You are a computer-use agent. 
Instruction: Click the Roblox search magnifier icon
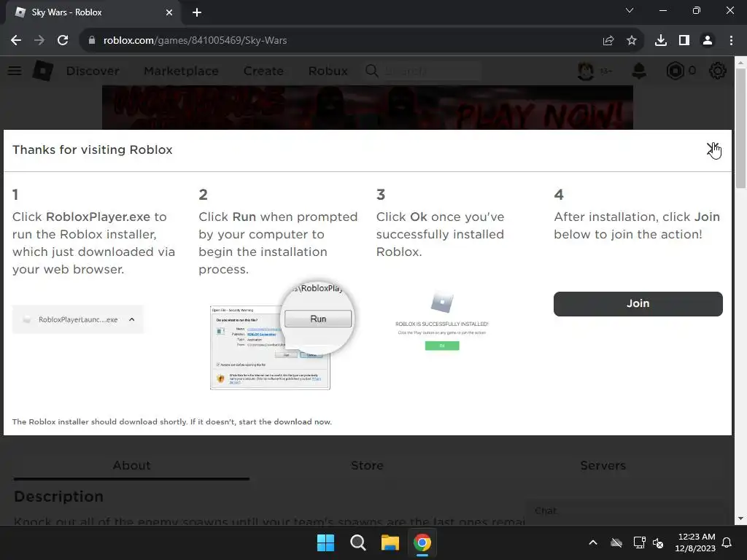coord(371,71)
